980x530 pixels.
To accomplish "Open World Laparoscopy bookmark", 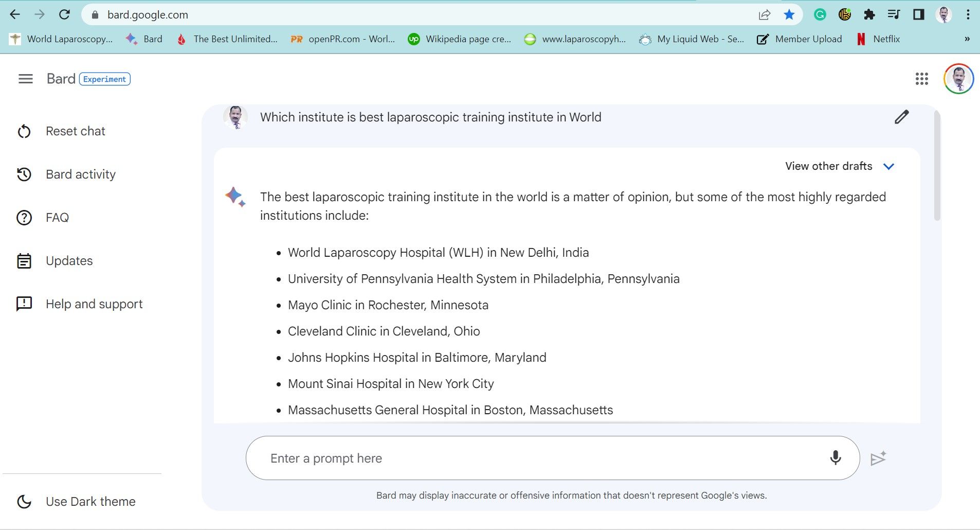I will [x=61, y=39].
